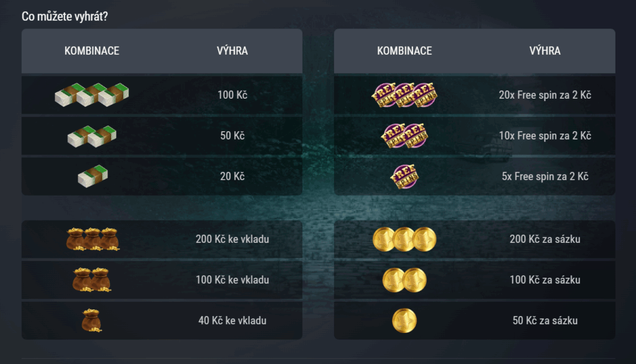
Task: Click the right table VÝHRA header
Action: tap(545, 51)
